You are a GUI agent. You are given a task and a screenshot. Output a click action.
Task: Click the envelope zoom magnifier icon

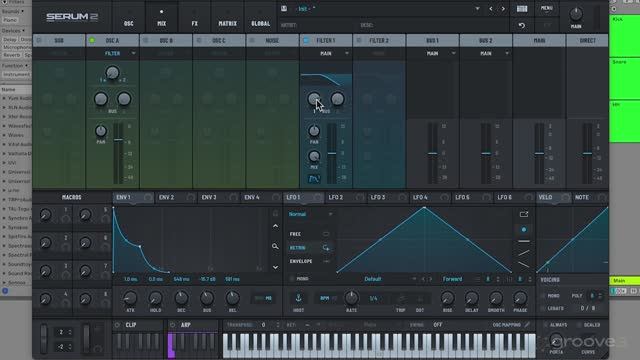pos(276,246)
